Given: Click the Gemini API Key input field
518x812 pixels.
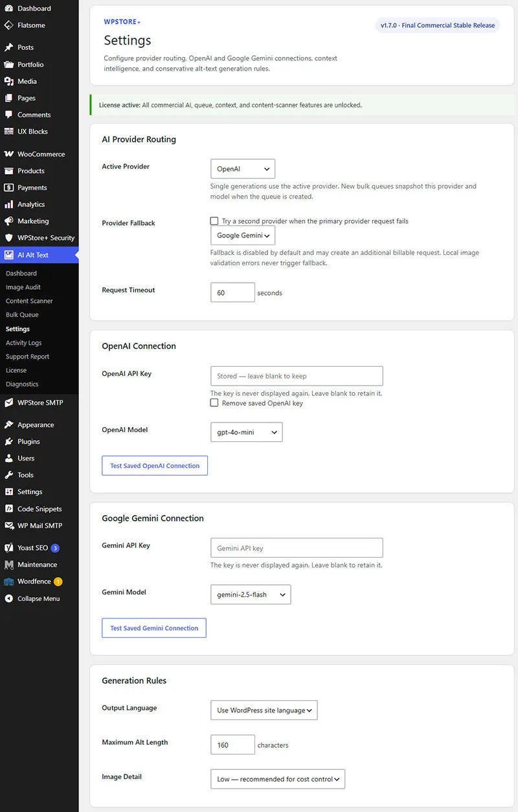Looking at the screenshot, I should 297,548.
